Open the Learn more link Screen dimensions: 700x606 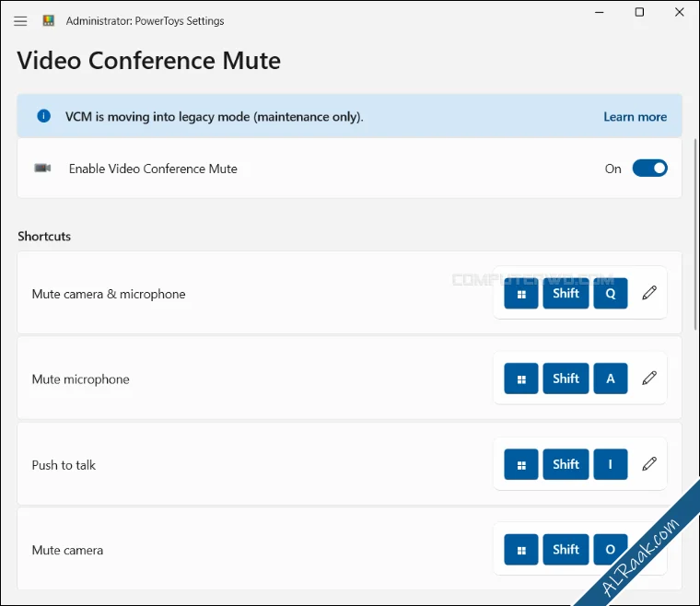[x=635, y=116]
